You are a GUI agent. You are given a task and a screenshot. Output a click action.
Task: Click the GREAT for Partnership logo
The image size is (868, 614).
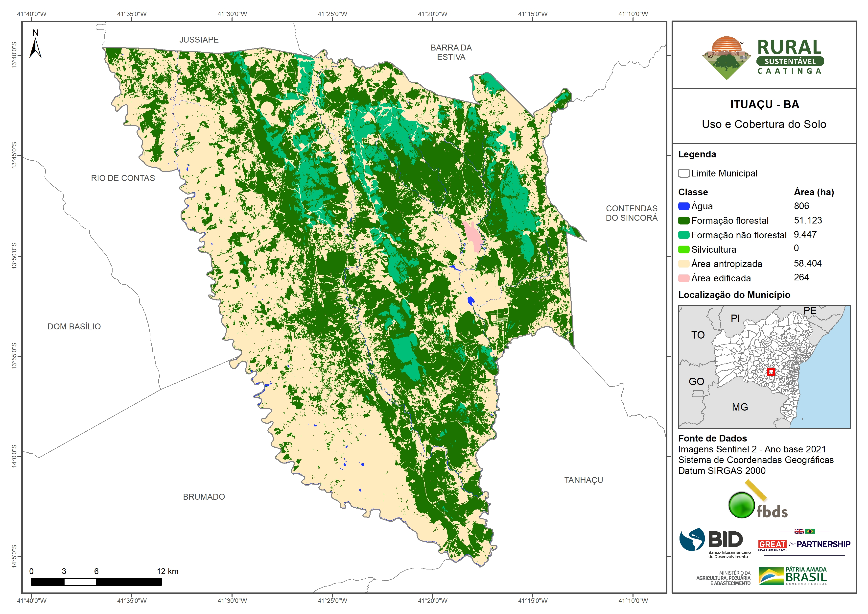point(804,544)
